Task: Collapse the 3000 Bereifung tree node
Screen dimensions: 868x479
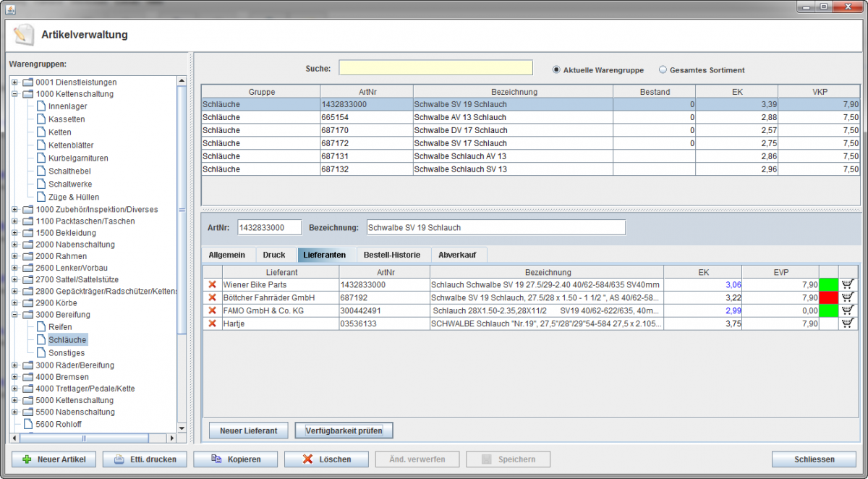Action: point(14,315)
